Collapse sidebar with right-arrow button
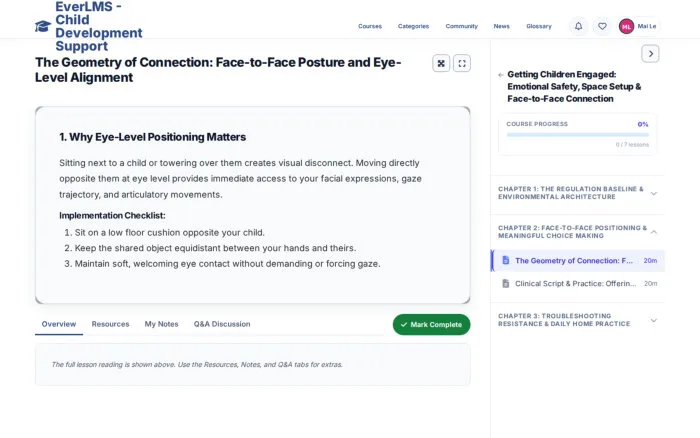This screenshot has width=700, height=438. tap(650, 54)
